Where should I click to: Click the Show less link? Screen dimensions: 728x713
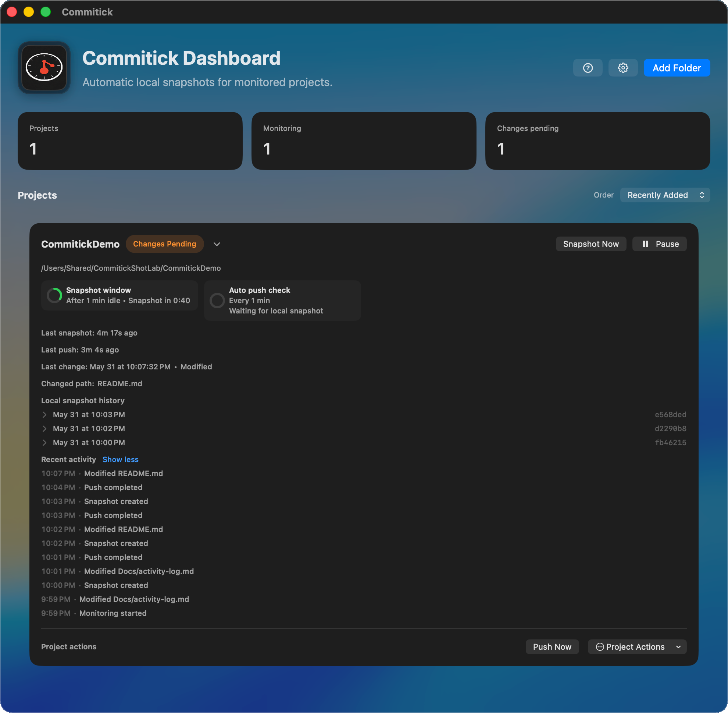click(x=121, y=460)
